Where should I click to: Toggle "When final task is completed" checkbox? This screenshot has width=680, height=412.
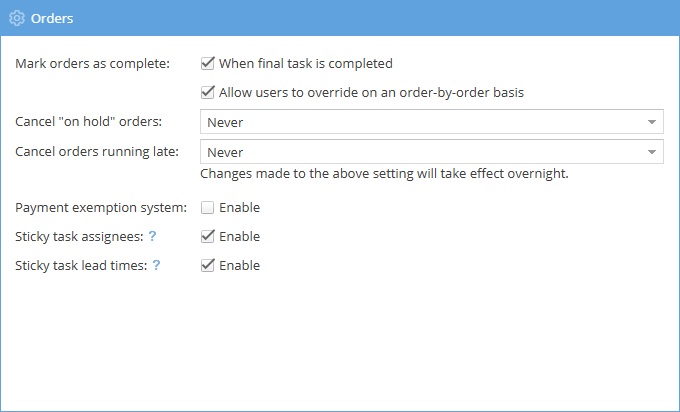[x=208, y=63]
